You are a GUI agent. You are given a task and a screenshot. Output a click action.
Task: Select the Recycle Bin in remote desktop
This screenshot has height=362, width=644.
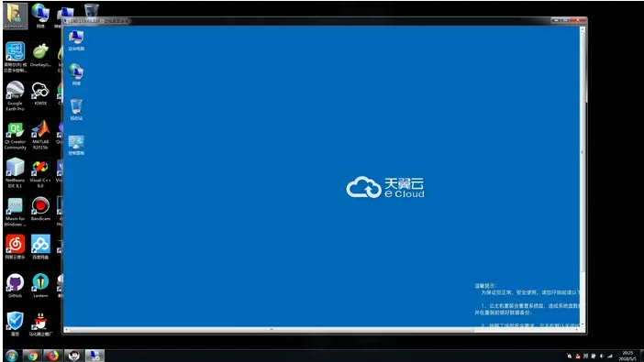[76, 109]
